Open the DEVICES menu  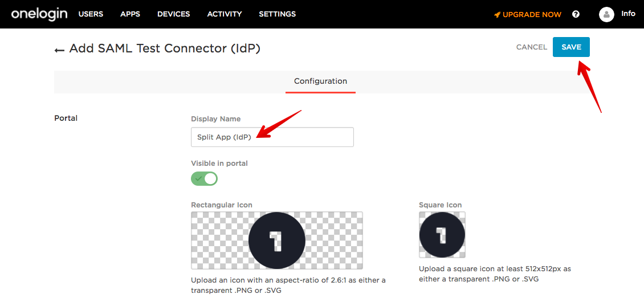174,14
